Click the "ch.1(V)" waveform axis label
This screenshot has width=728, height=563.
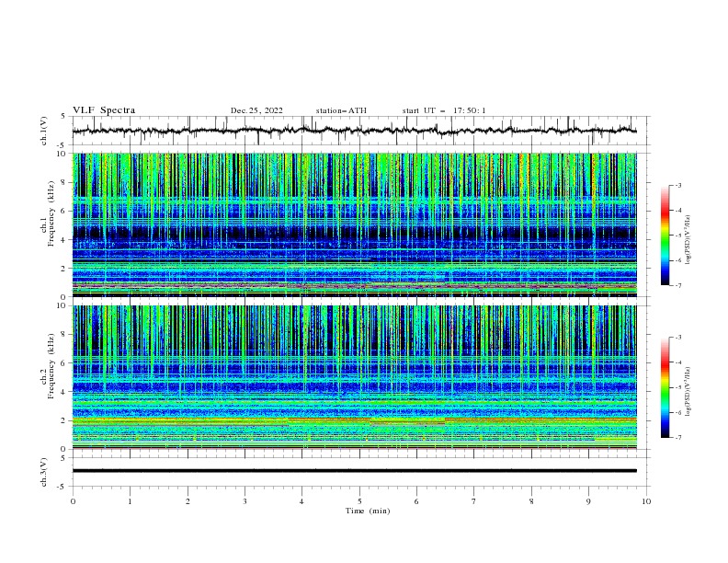click(x=44, y=131)
